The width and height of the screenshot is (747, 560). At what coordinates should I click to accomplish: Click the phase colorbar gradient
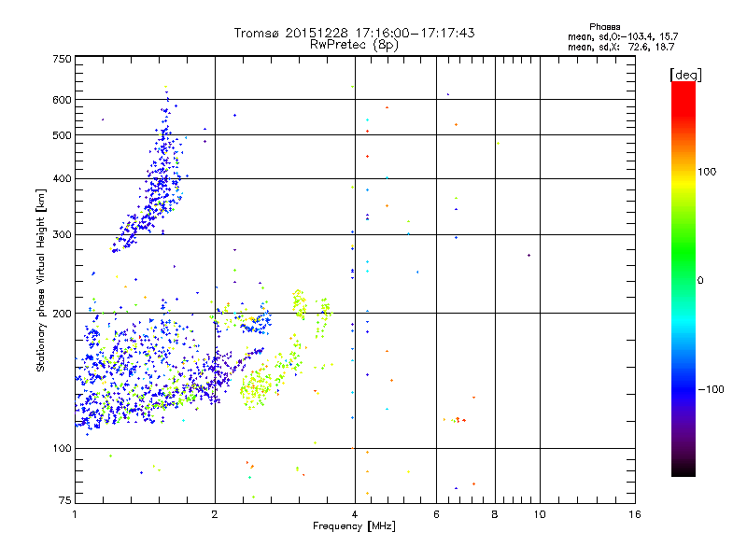[684, 278]
